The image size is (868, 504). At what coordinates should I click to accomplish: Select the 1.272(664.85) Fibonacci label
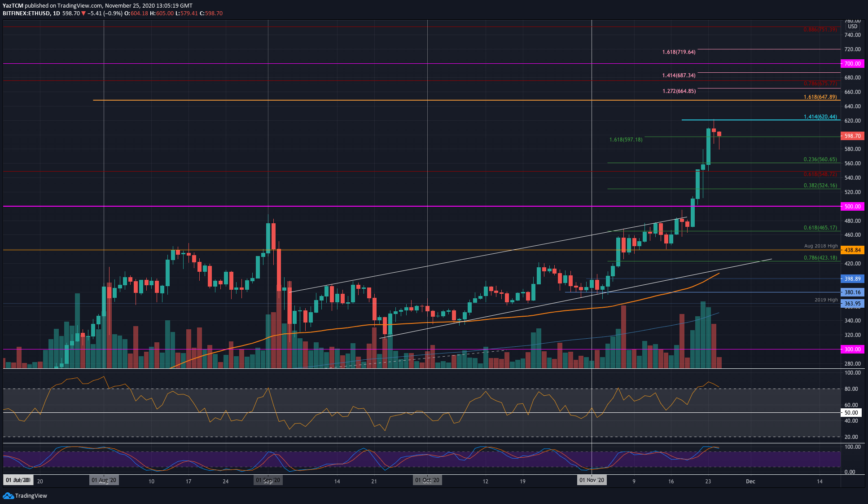click(679, 91)
